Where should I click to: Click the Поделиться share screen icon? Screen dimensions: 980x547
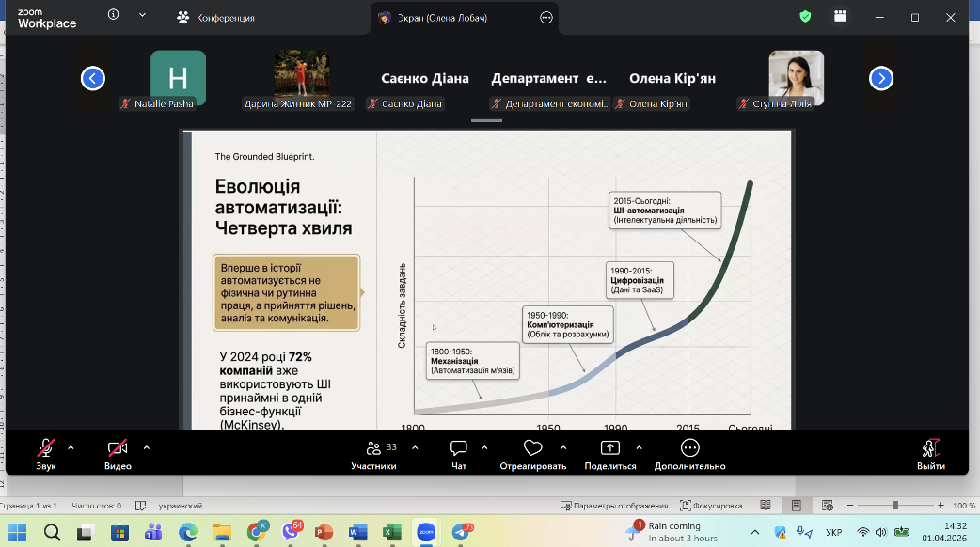tap(610, 449)
